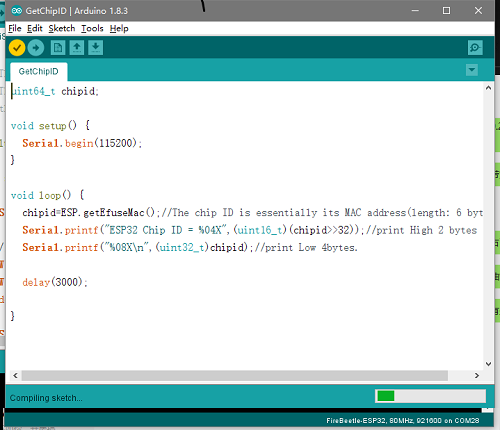Click the Verify checkmark button
This screenshot has height=430, width=500.
coord(17,48)
